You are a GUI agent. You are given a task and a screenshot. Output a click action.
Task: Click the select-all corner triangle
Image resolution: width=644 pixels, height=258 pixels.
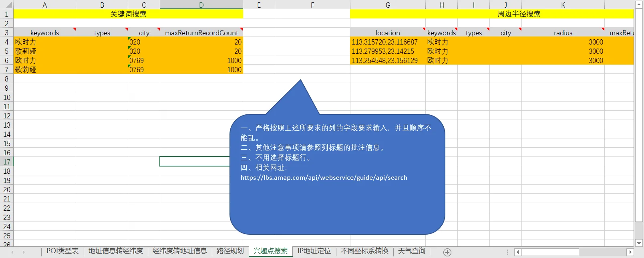click(x=8, y=5)
